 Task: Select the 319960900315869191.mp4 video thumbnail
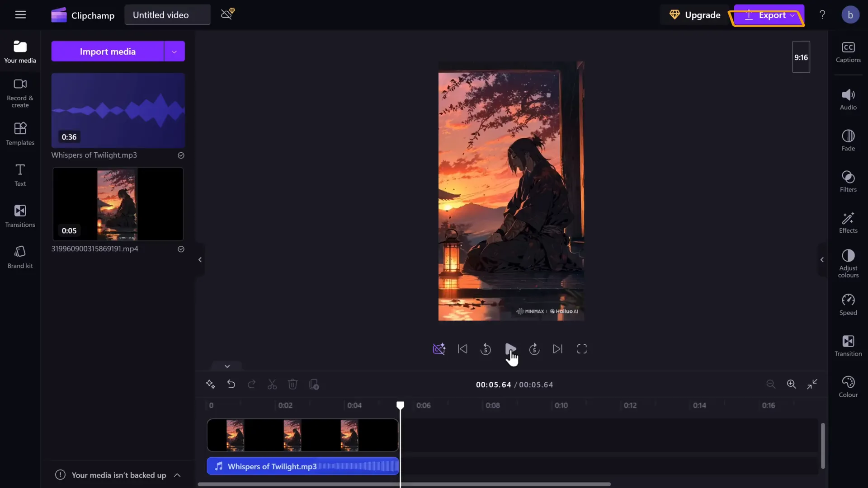pos(118,204)
